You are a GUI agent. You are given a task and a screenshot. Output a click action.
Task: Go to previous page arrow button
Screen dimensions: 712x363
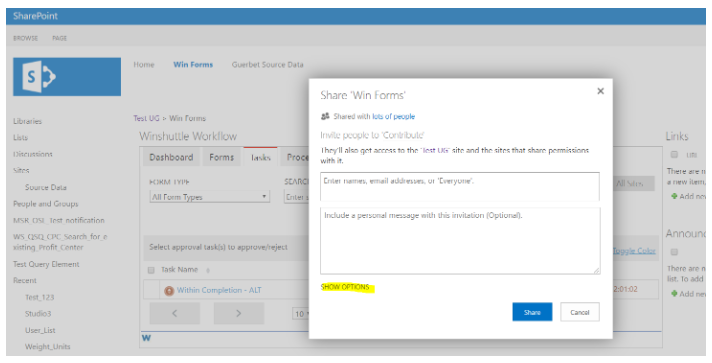[175, 313]
